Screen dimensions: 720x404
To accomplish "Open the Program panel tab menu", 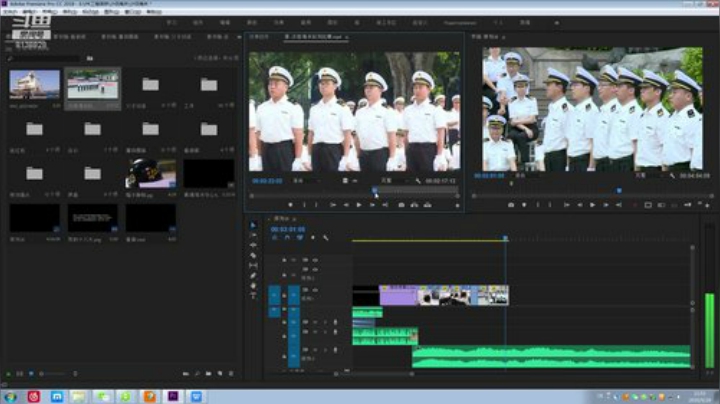I will [x=504, y=37].
